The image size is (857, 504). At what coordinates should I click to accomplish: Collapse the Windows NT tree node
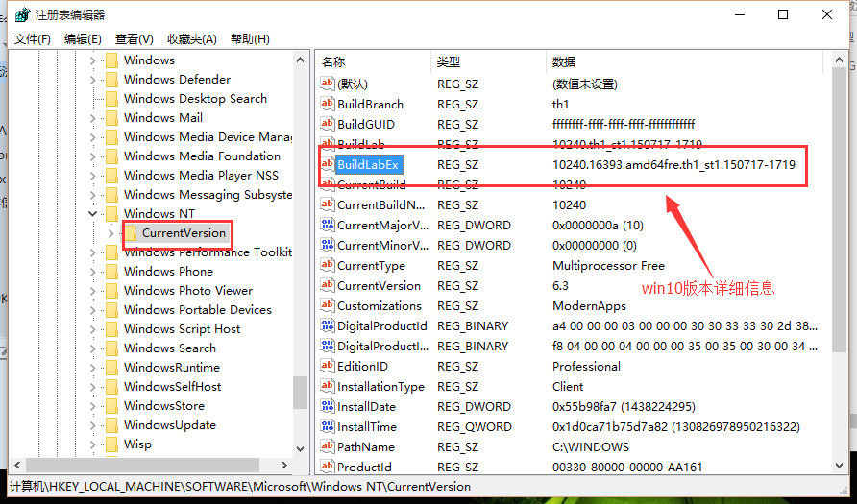click(92, 213)
